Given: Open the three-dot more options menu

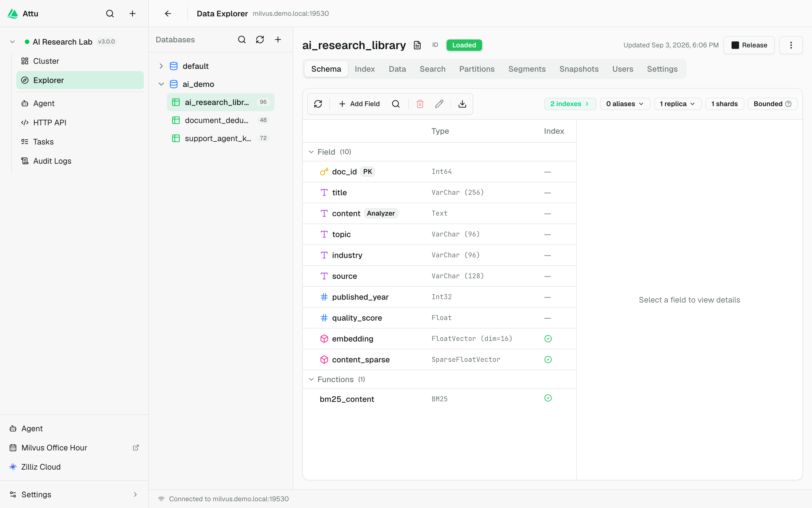Looking at the screenshot, I should 791,45.
